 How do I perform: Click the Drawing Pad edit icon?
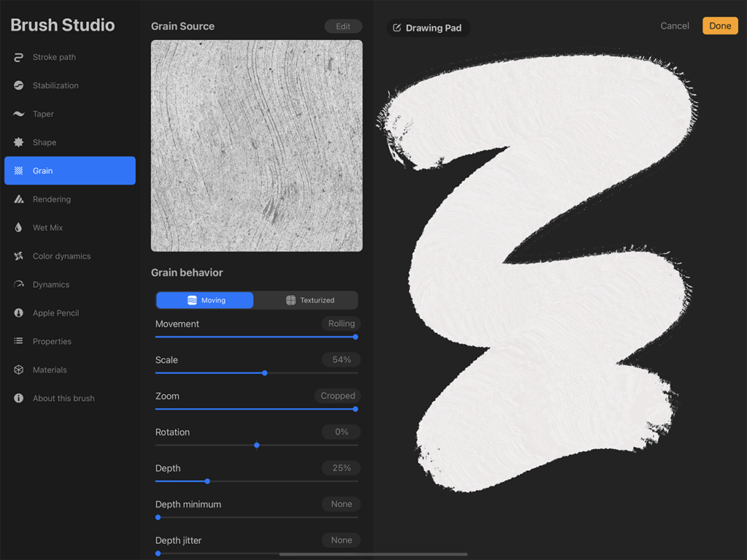pos(396,28)
